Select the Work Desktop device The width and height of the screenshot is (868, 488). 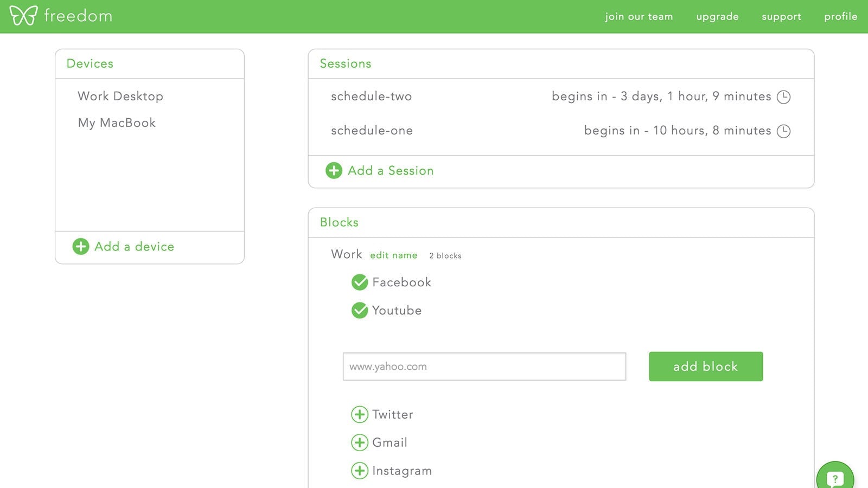pos(120,97)
